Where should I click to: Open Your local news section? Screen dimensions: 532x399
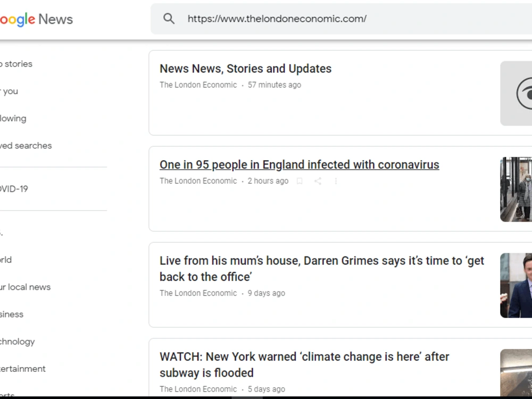[x=25, y=287]
